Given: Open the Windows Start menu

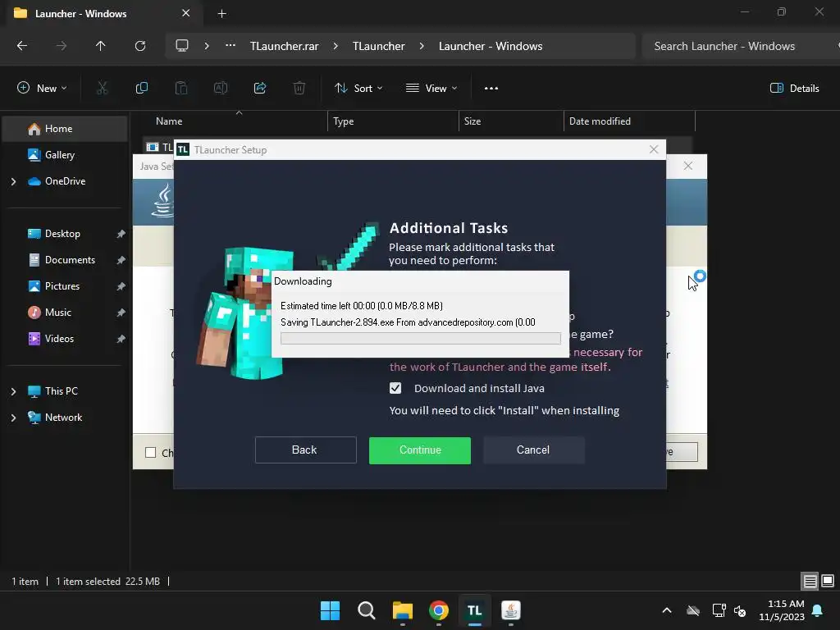Looking at the screenshot, I should click(330, 610).
